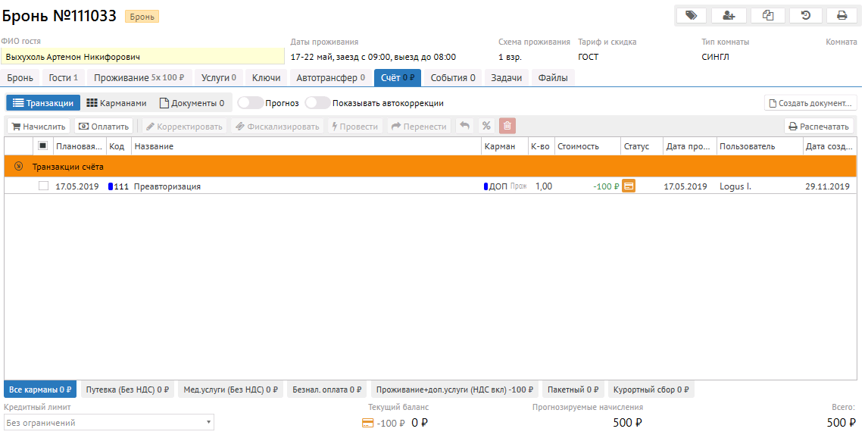The height and width of the screenshot is (438, 868).
Task: Click the add guest icon button
Action: (729, 15)
